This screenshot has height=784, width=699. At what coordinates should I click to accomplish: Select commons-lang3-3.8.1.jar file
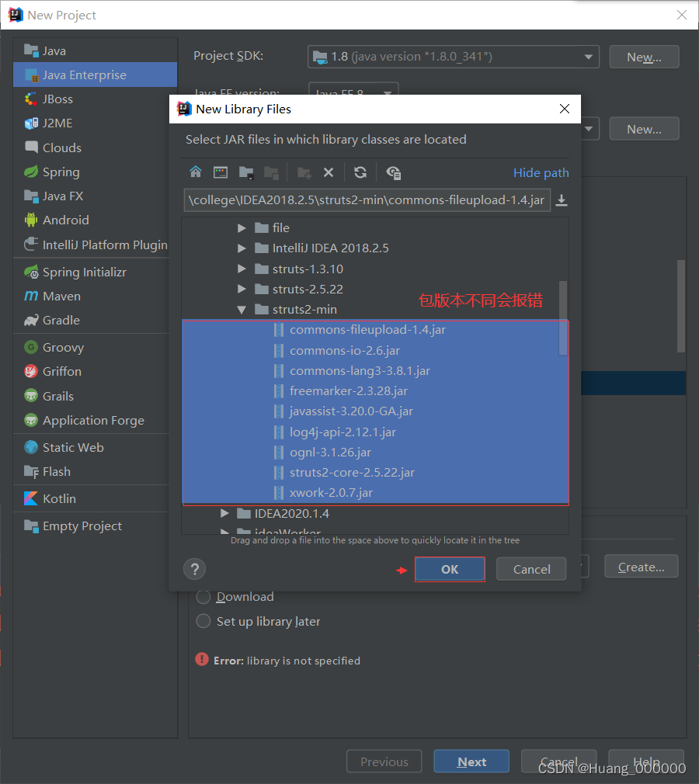coord(376,370)
